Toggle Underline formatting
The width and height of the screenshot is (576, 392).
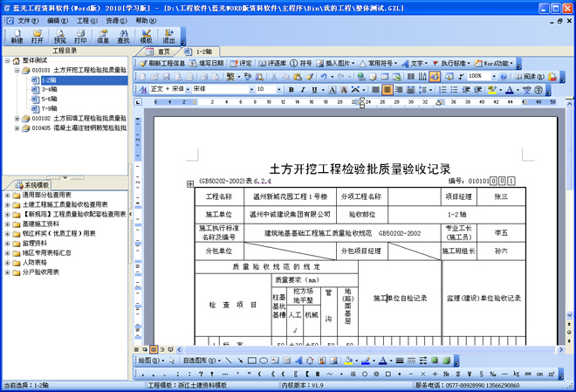pyautogui.click(x=314, y=89)
